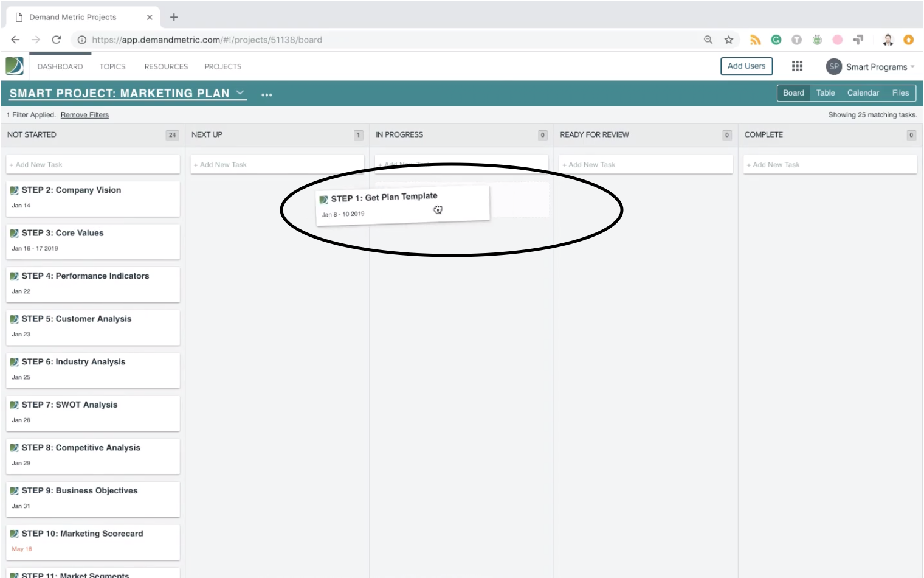Click icon on STEP 5: Customer Analysis card
The height and width of the screenshot is (578, 924).
click(14, 319)
